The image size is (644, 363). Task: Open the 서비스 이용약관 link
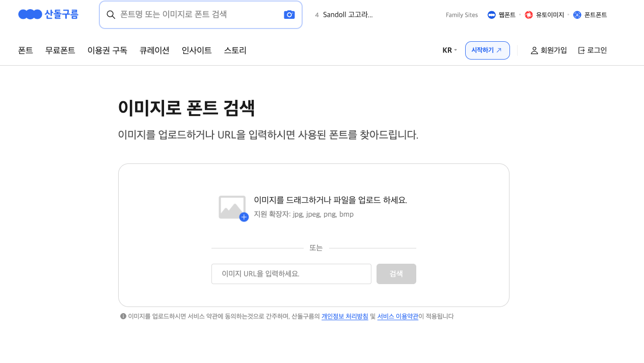tap(398, 316)
